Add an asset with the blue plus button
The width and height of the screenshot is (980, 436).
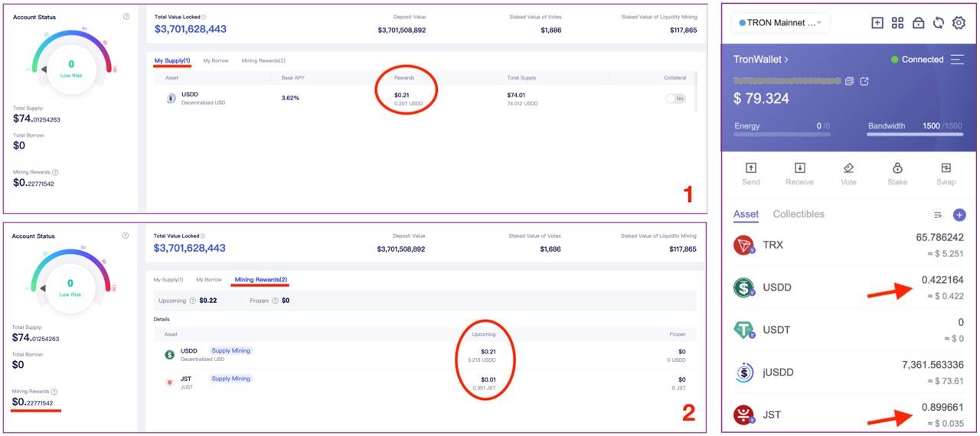pos(959,215)
